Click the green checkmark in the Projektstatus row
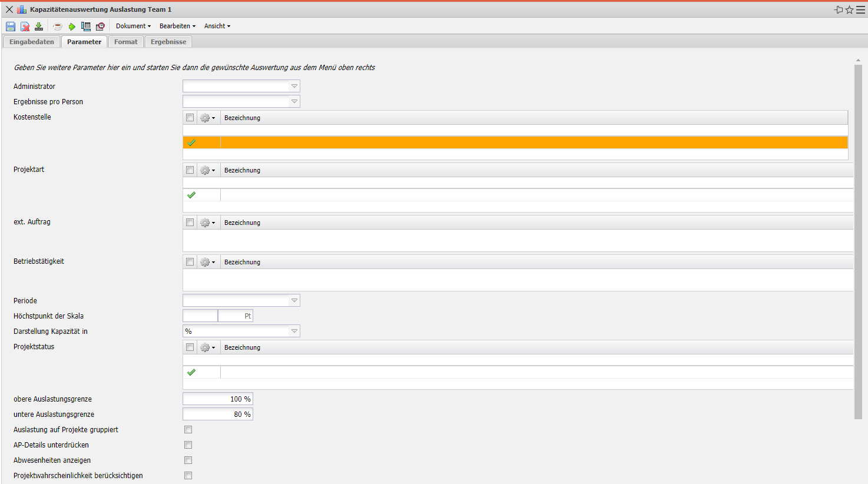 click(191, 372)
